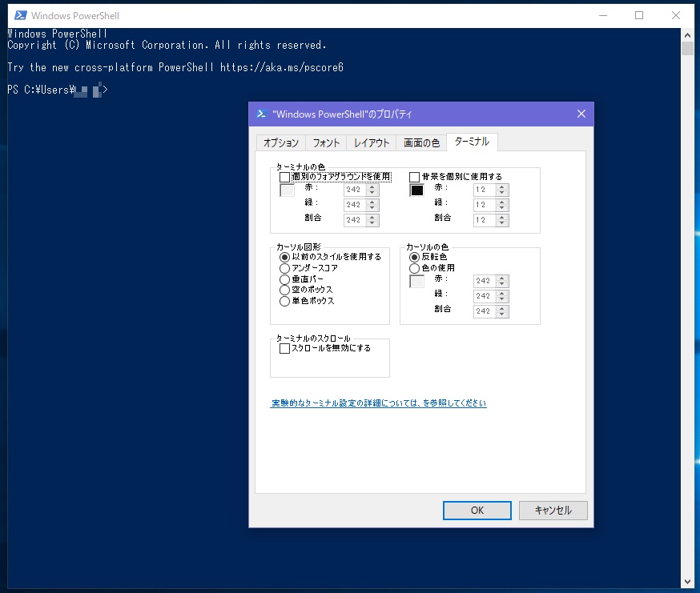700x593 pixels.
Task: Click the foreground 緑 value field
Action: point(355,205)
